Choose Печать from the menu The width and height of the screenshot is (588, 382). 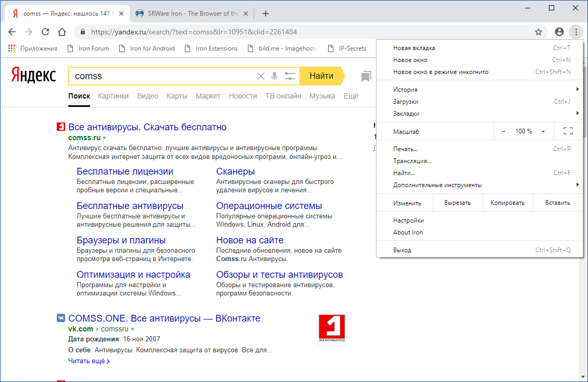click(x=480, y=149)
